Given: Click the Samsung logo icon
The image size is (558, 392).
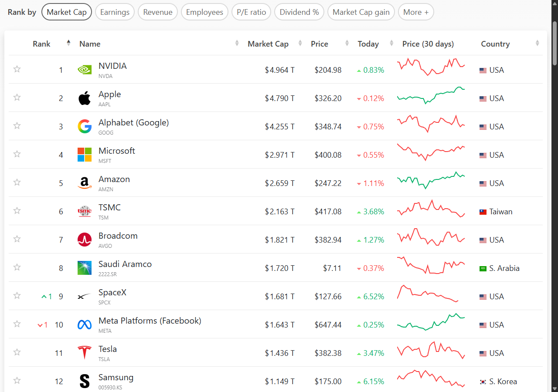Looking at the screenshot, I should (x=85, y=381).
